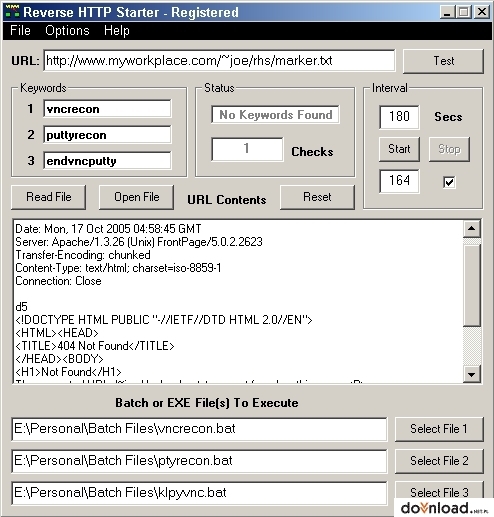Click Select File 1 button

439,429
